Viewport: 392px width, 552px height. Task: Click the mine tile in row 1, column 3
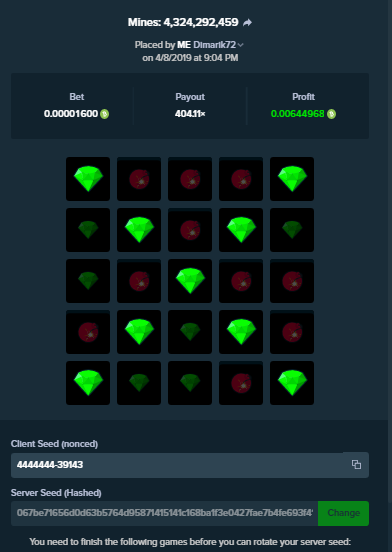click(190, 179)
